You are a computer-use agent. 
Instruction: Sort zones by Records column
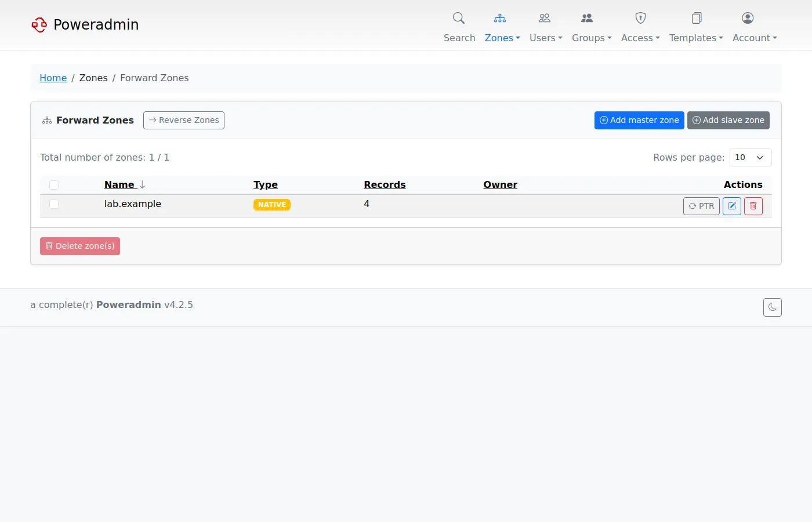click(x=385, y=184)
